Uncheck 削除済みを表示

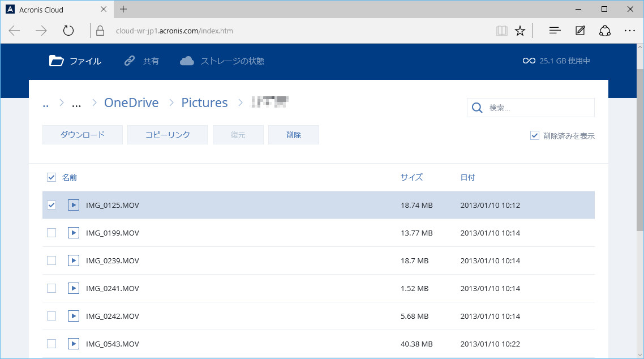[534, 135]
